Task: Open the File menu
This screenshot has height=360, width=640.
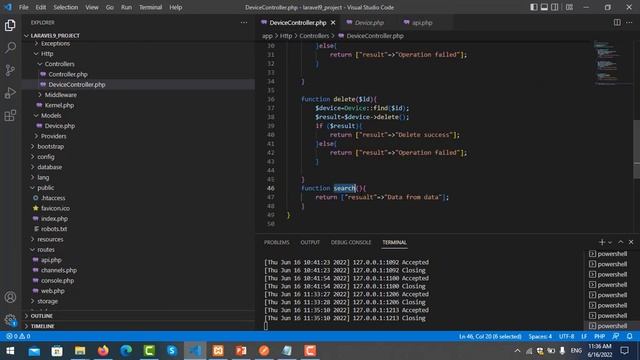Action: (x=24, y=7)
